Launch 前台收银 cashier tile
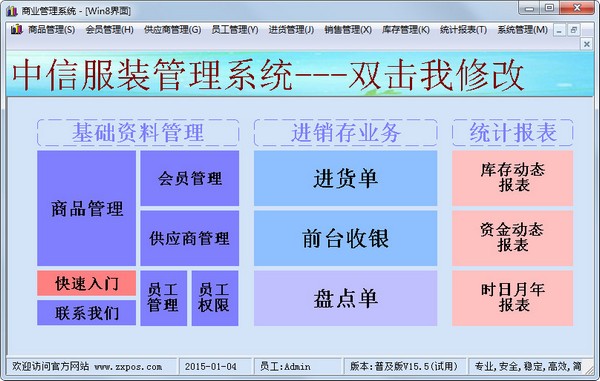The width and height of the screenshot is (600, 381). click(346, 238)
